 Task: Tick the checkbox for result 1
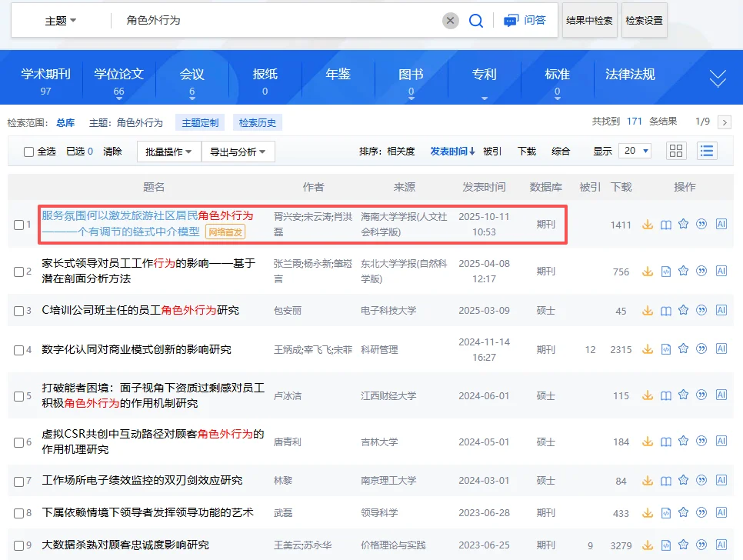[x=19, y=225]
